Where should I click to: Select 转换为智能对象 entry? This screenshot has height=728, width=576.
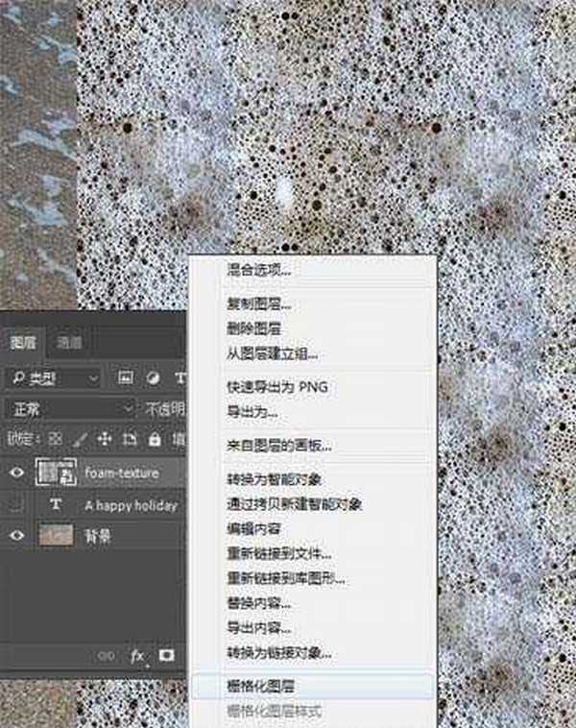tap(274, 479)
